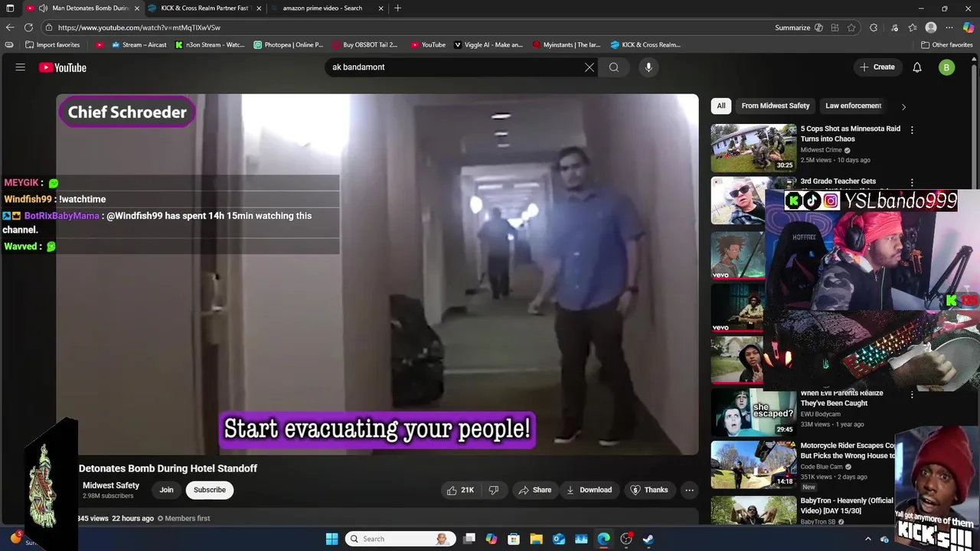Open the Edge profile icon

931,28
